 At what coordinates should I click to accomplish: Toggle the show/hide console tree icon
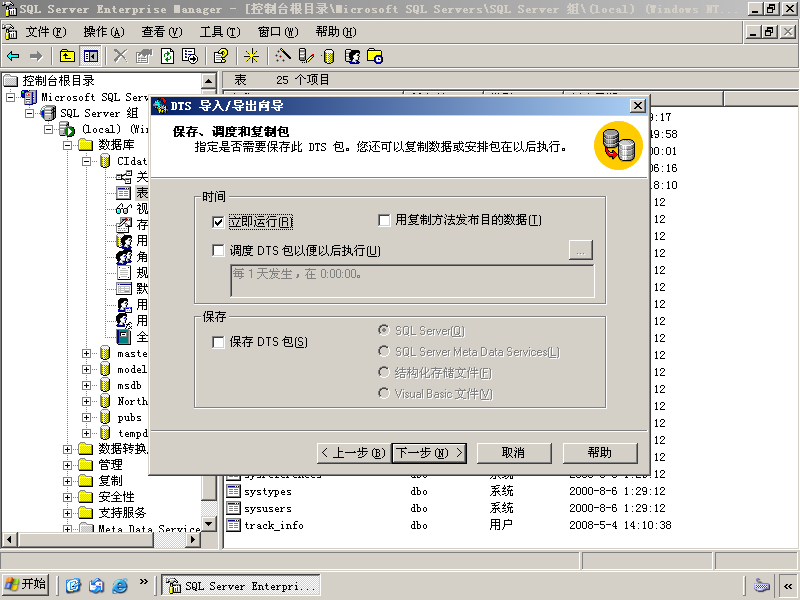click(x=91, y=56)
